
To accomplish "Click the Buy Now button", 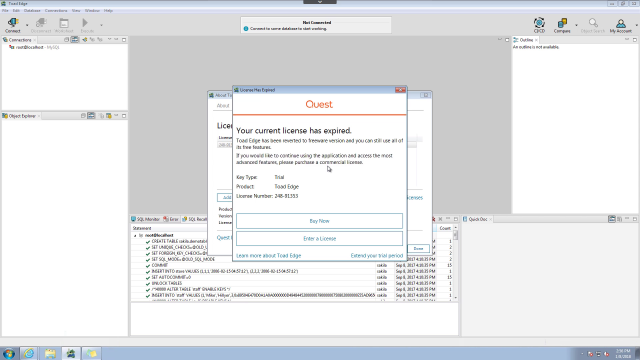I will pos(319,221).
